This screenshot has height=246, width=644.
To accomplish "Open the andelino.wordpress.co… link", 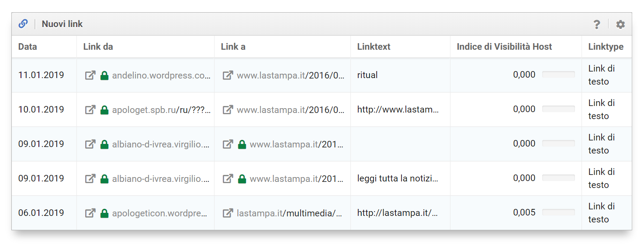I will coord(162,75).
